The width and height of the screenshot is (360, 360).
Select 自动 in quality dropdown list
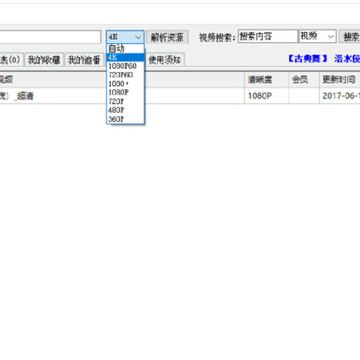point(125,49)
